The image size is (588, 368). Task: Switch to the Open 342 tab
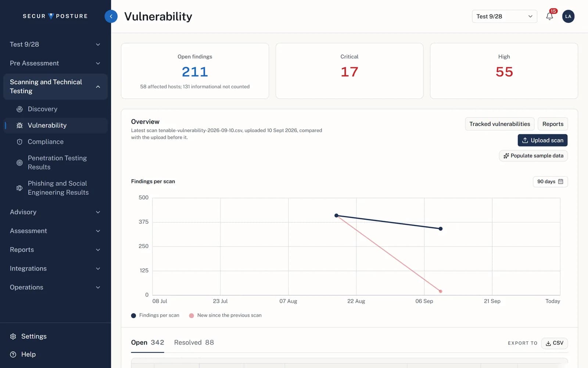147,343
